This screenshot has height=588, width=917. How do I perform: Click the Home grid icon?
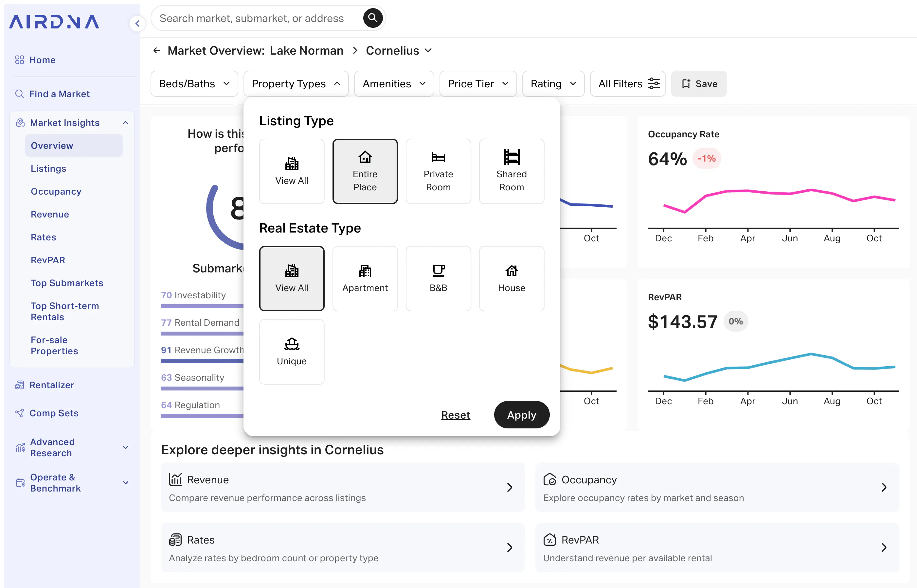pos(20,60)
